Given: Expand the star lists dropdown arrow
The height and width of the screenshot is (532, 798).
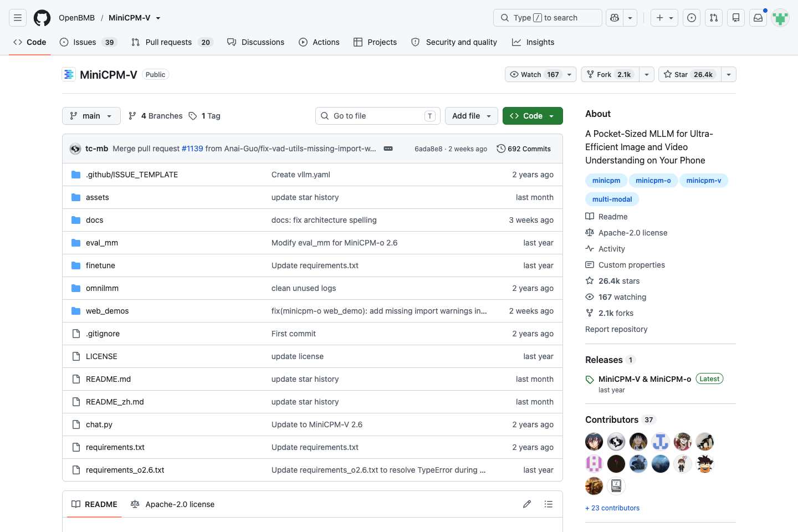Looking at the screenshot, I should click(729, 74).
